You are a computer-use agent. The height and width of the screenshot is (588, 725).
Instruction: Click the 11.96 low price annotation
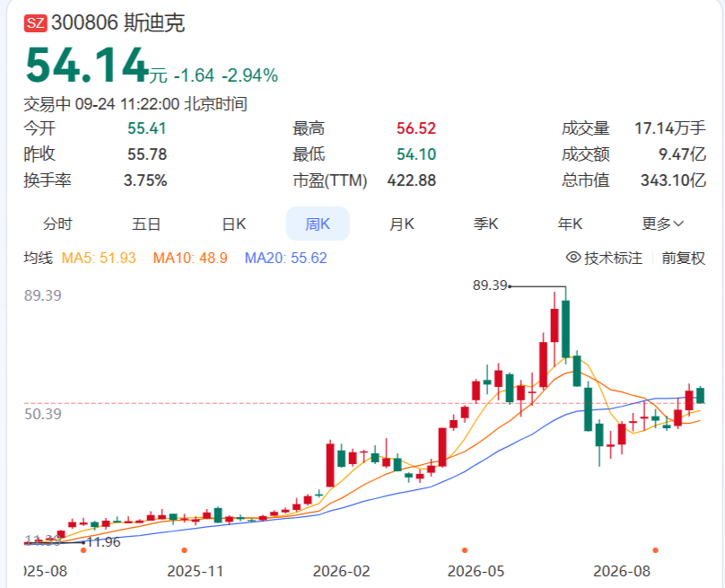pyautogui.click(x=103, y=541)
